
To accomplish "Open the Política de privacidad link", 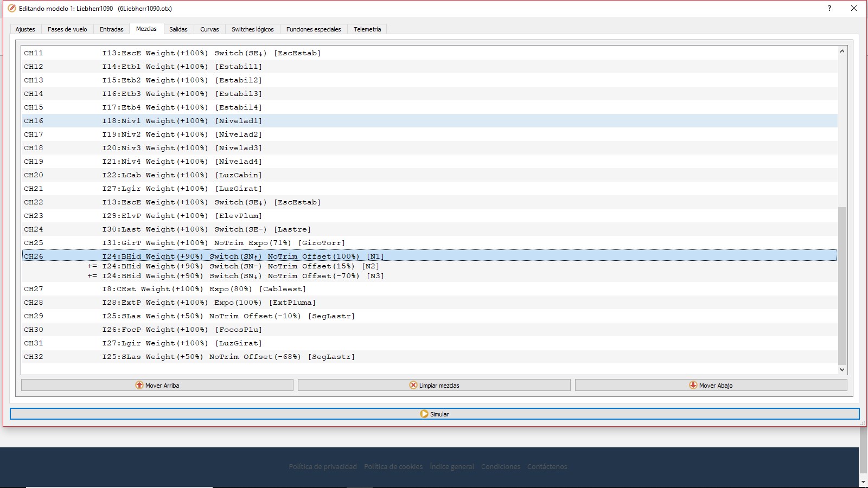I will (322, 466).
